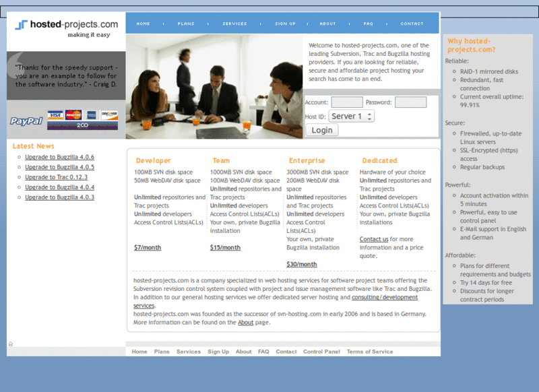Open FAQ in top navigation bar
Image resolution: width=539 pixels, height=392 pixels.
tap(368, 24)
